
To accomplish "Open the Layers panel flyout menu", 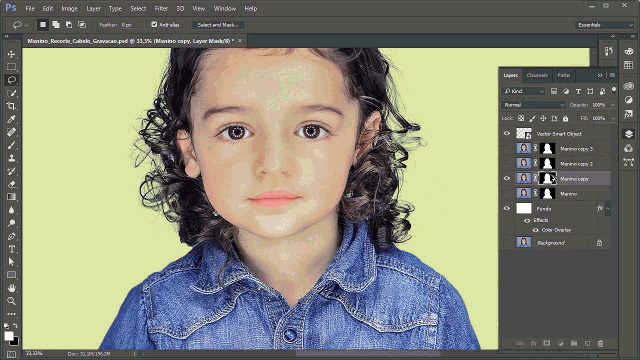I will pyautogui.click(x=612, y=75).
